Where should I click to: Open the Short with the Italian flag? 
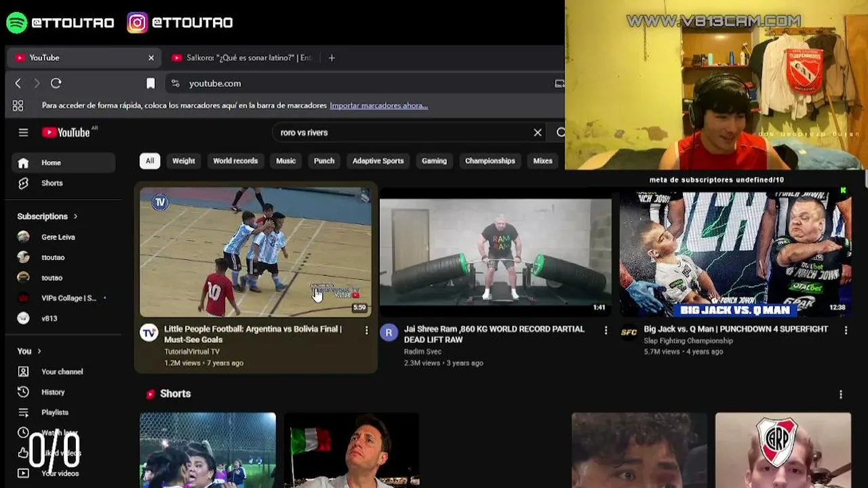[351, 450]
